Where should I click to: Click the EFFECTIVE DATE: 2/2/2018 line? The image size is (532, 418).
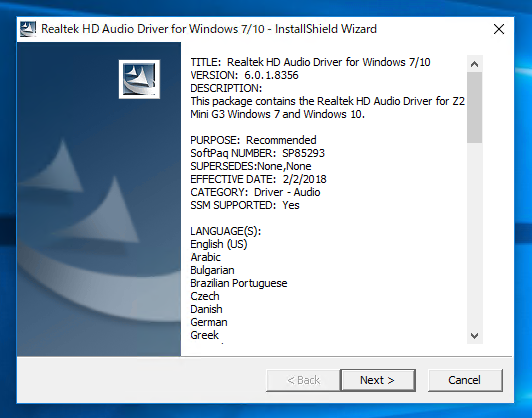pos(258,179)
